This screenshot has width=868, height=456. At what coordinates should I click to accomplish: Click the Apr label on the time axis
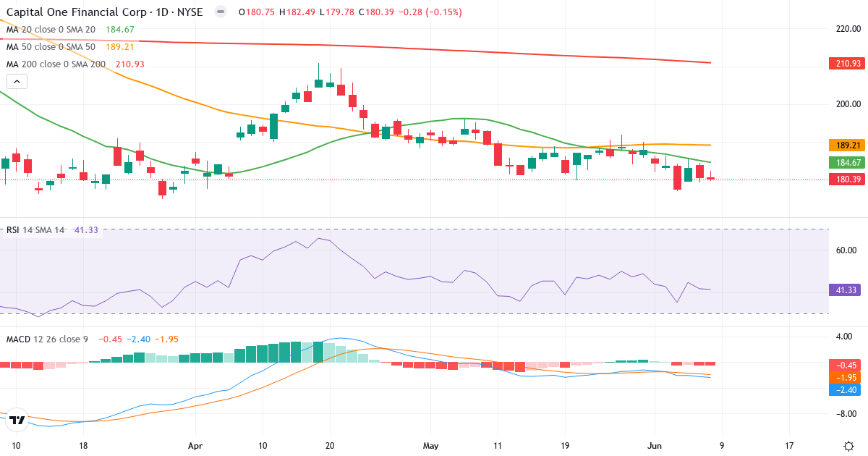click(x=195, y=446)
